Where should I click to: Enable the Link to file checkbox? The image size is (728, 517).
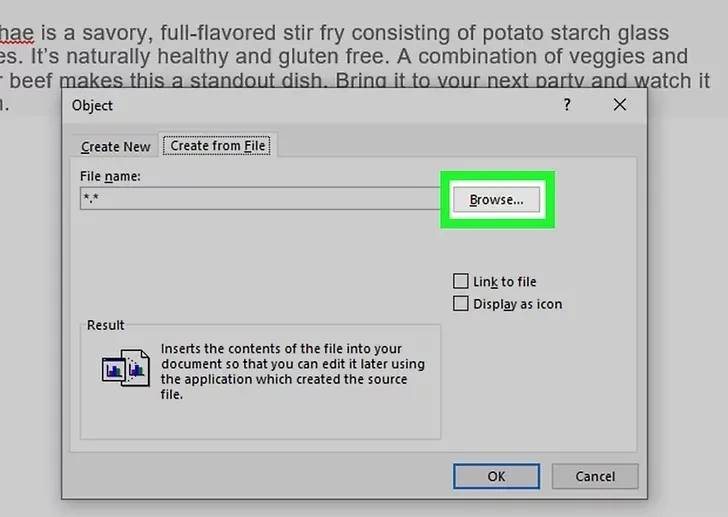tap(461, 281)
